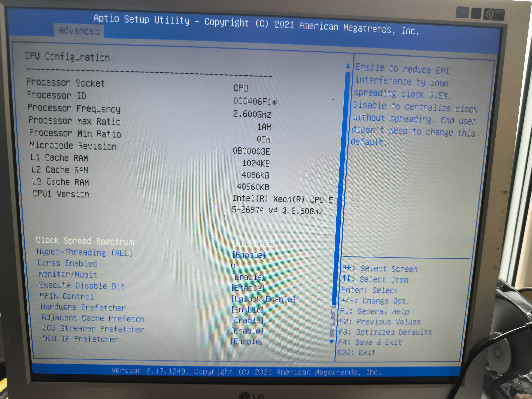532x399 pixels.
Task: Click the Enter: Select hint
Action: pyautogui.click(x=369, y=290)
